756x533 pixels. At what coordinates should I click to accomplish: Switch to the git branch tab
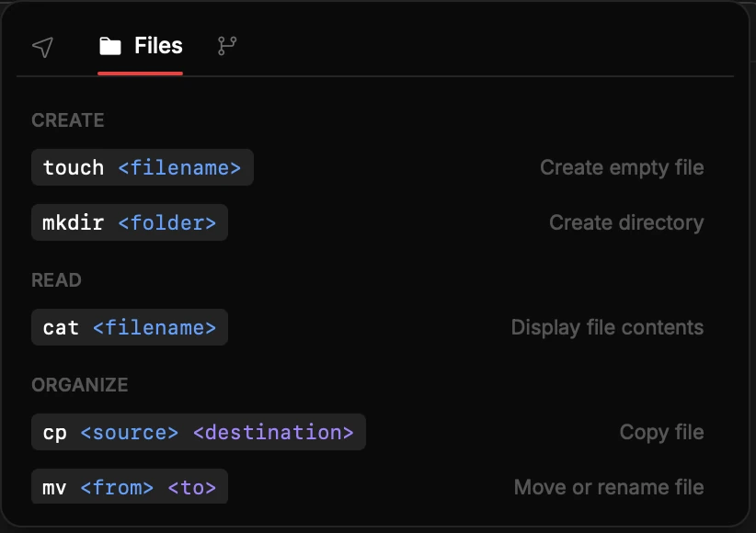(227, 46)
